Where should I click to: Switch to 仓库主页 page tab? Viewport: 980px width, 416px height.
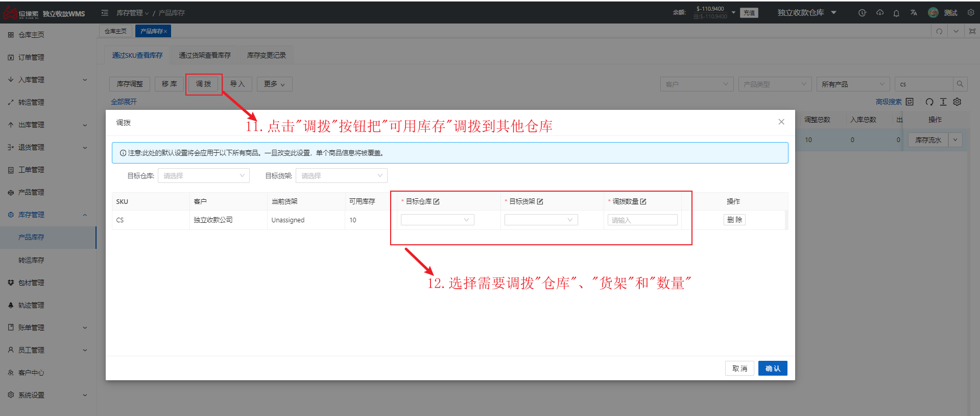116,31
